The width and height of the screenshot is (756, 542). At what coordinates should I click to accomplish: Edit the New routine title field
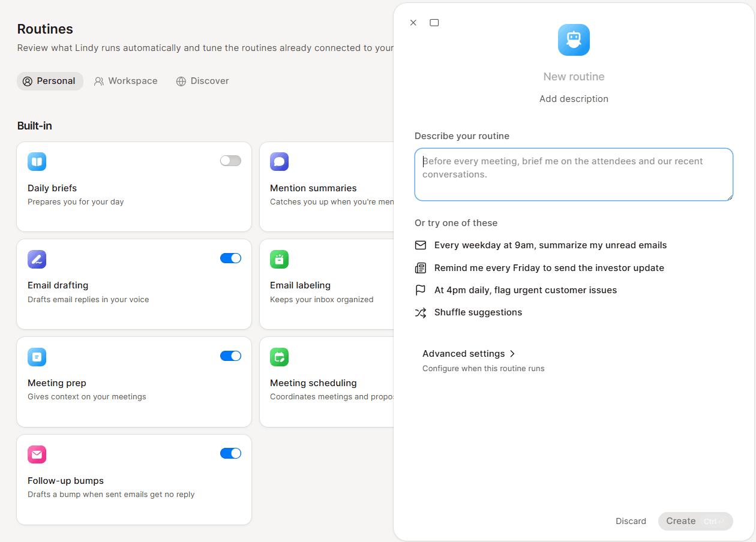click(x=574, y=77)
